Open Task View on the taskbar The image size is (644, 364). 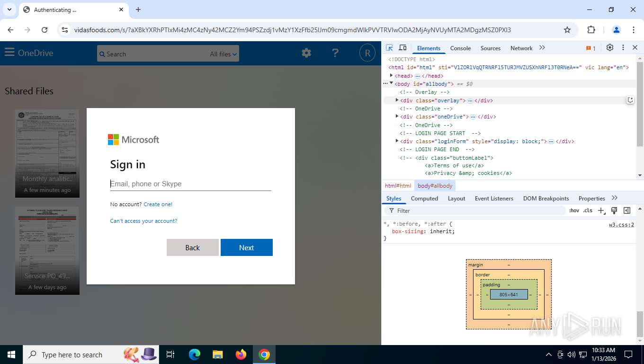point(170,355)
